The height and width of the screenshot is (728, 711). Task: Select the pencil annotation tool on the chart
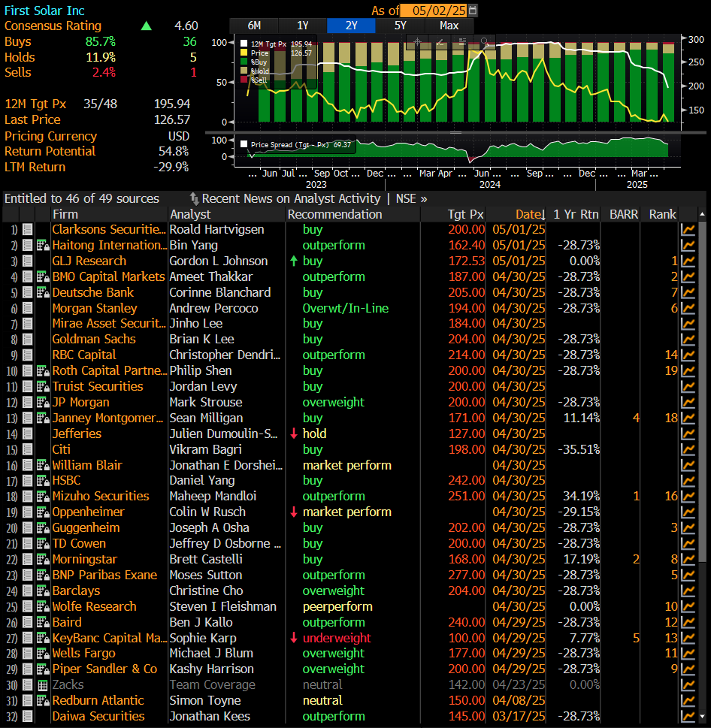coord(440,42)
